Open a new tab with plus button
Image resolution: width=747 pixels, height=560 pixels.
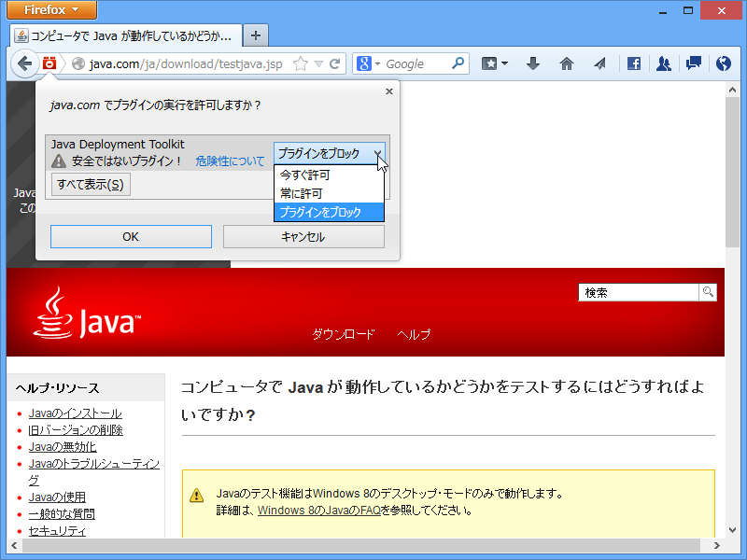click(256, 35)
